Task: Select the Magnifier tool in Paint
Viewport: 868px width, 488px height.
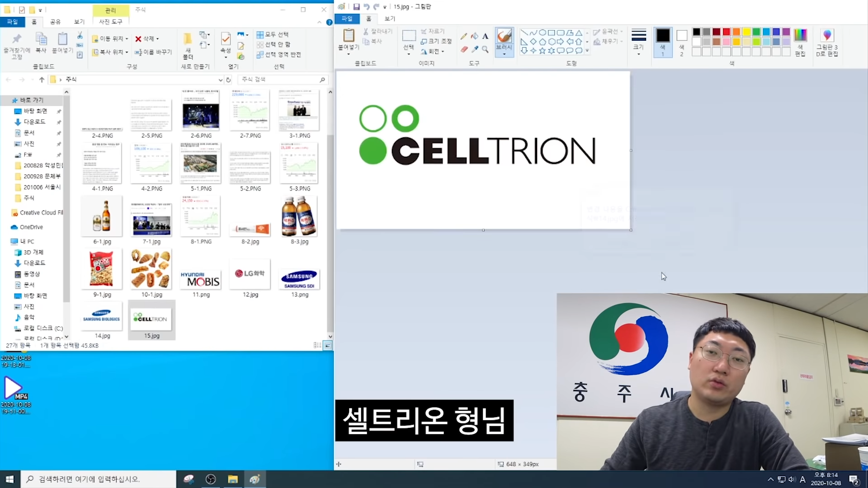Action: (x=485, y=49)
